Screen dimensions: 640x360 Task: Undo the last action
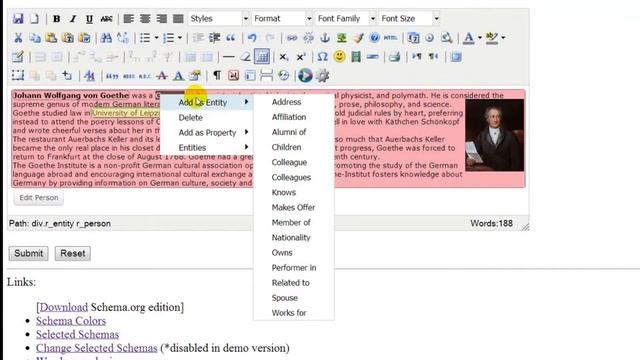tap(252, 38)
